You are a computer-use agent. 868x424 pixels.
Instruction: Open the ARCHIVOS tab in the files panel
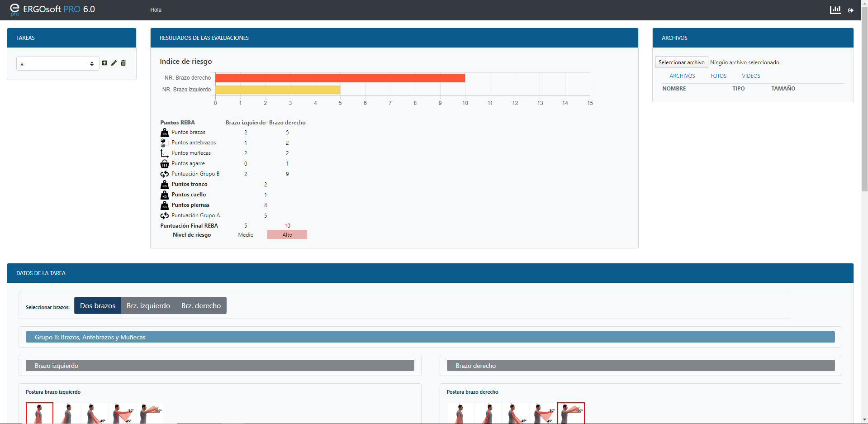[682, 76]
